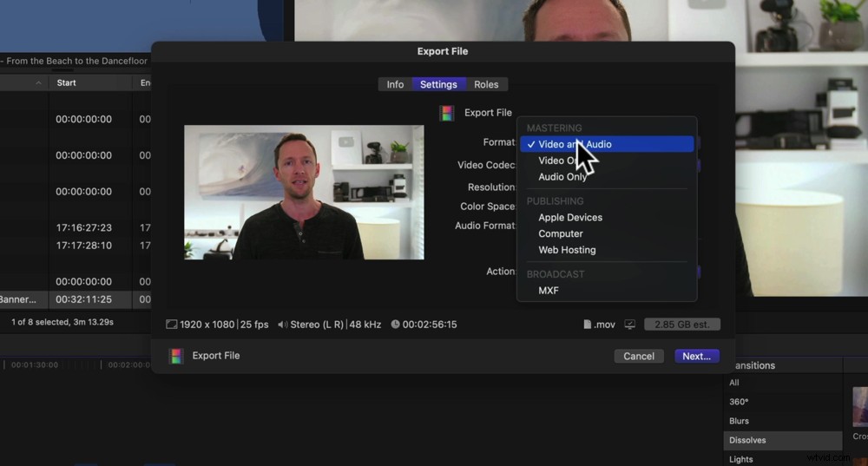Choose Video Only format option

pos(607,161)
